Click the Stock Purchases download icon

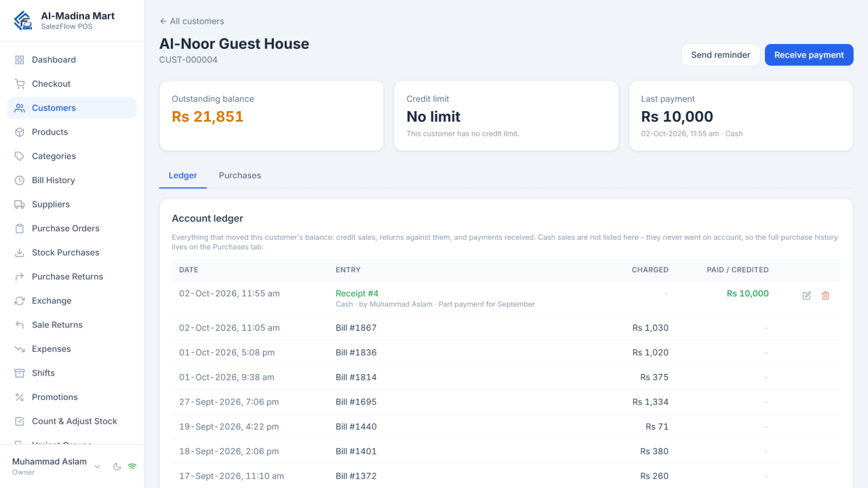point(20,252)
